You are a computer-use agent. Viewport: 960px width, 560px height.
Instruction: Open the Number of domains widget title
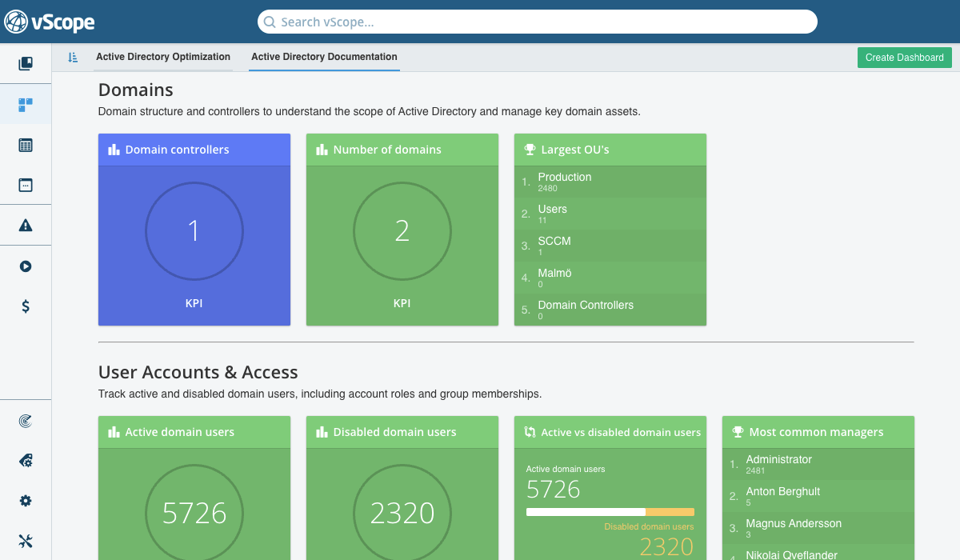(387, 150)
